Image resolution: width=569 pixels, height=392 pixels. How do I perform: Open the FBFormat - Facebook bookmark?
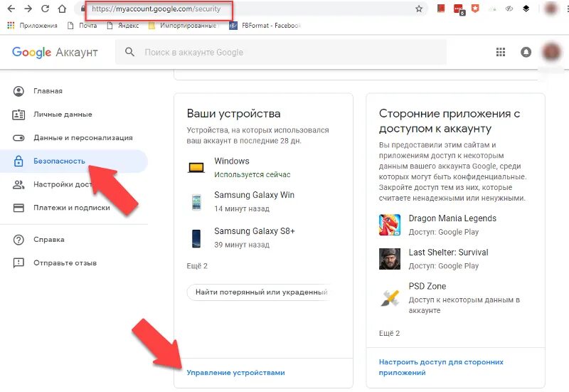coord(265,26)
